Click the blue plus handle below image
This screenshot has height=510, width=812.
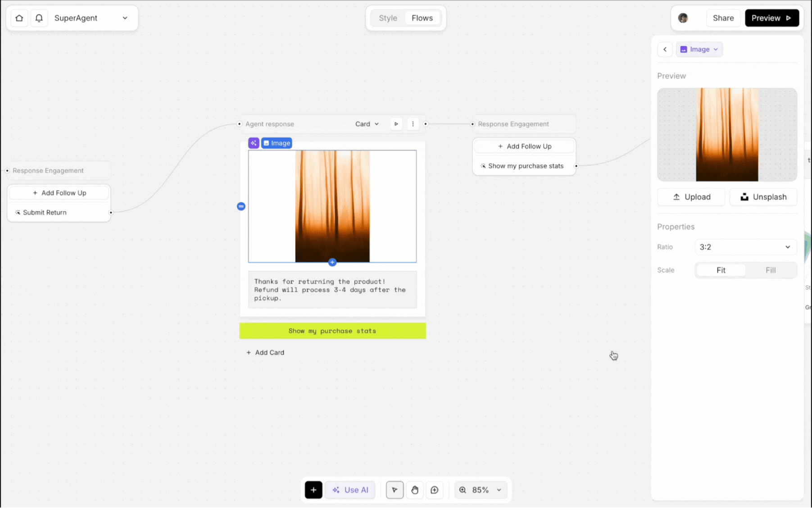332,262
